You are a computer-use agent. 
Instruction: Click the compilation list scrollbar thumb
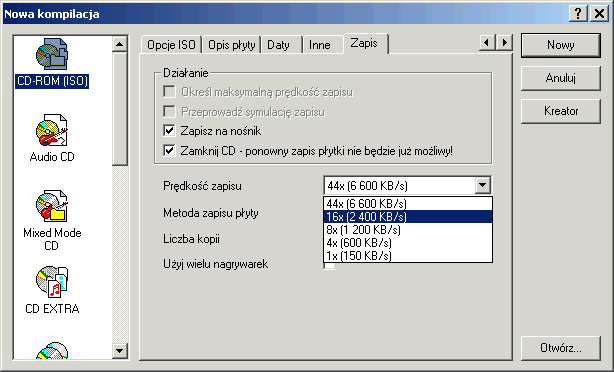click(120, 109)
